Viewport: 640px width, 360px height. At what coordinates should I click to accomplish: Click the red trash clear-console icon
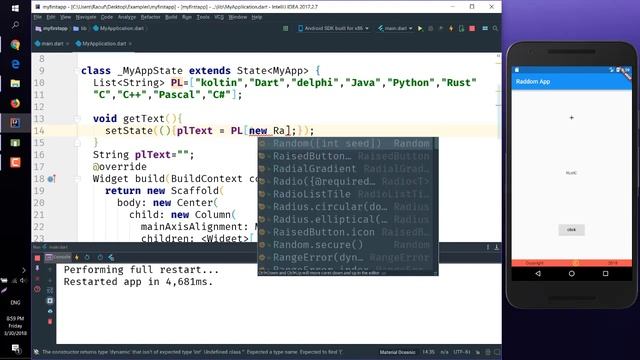[x=50, y=322]
